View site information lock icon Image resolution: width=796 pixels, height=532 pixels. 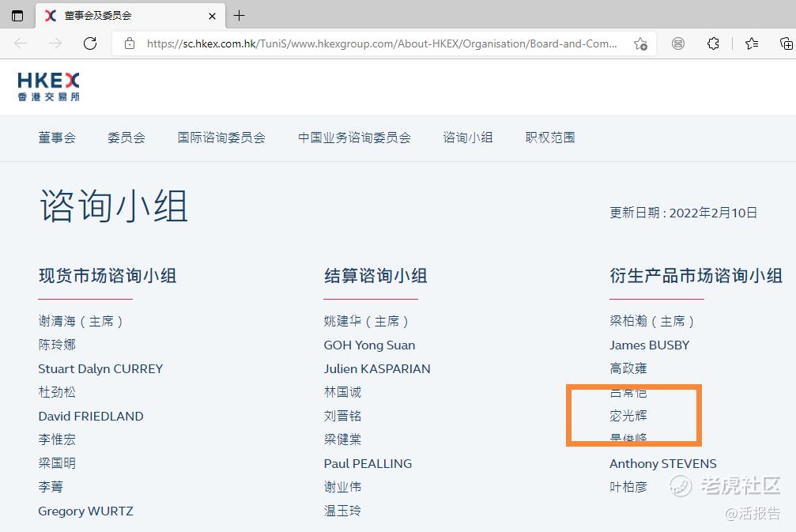[x=130, y=43]
